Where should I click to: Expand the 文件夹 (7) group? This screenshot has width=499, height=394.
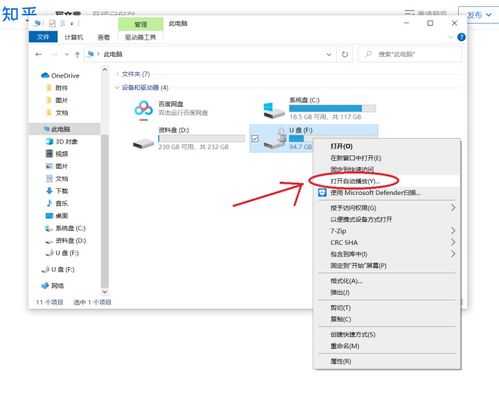117,74
